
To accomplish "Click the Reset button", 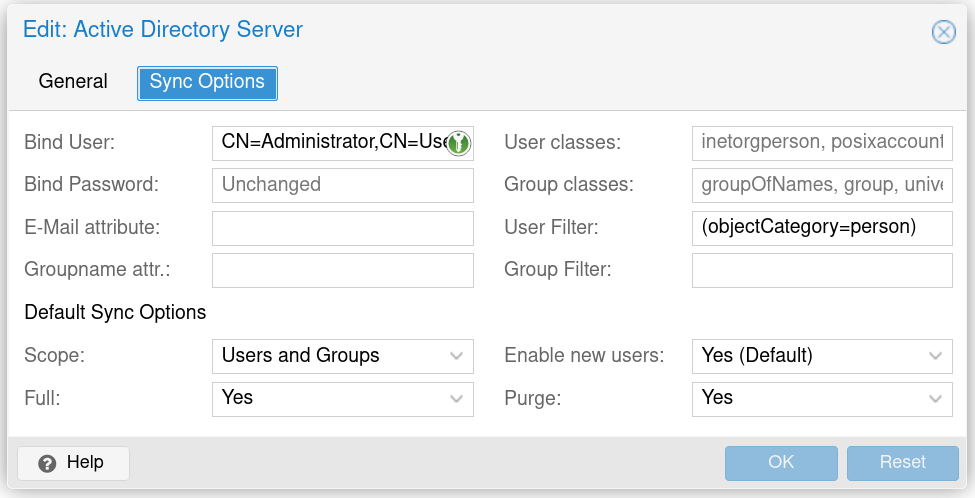I will coord(902,462).
